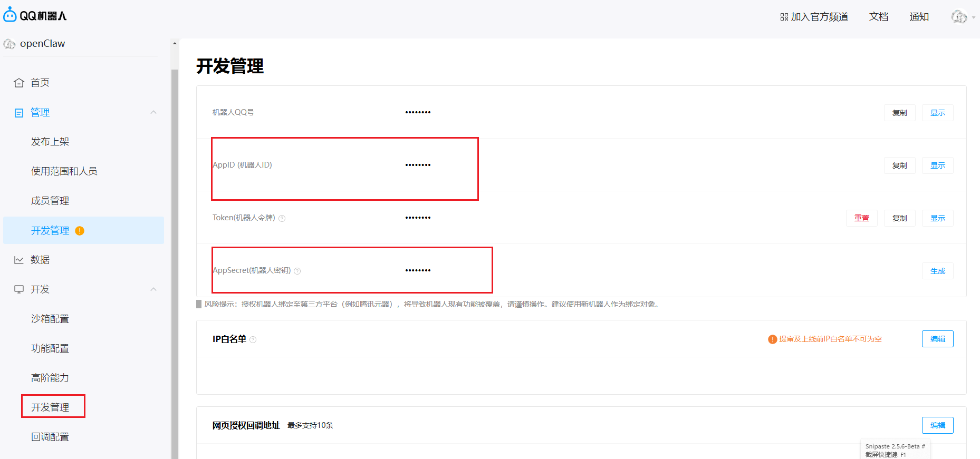
Task: Click the orange IP白名单 warning icon
Action: pos(772,339)
